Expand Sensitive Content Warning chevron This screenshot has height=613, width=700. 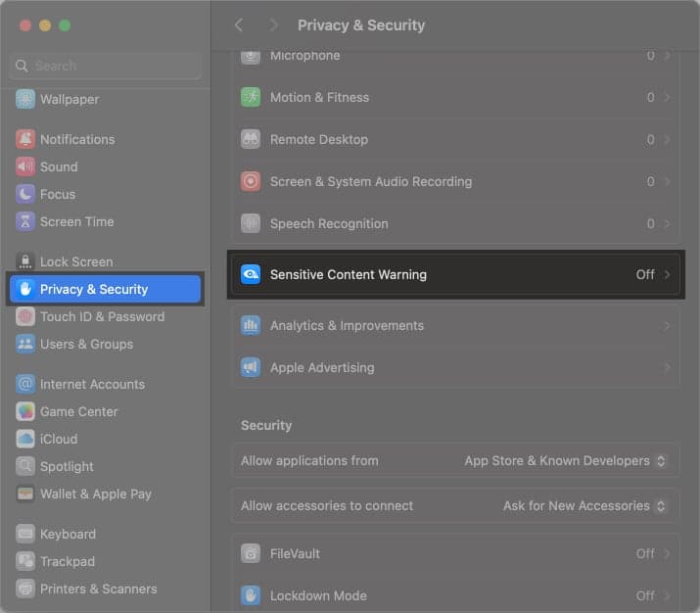tap(667, 274)
